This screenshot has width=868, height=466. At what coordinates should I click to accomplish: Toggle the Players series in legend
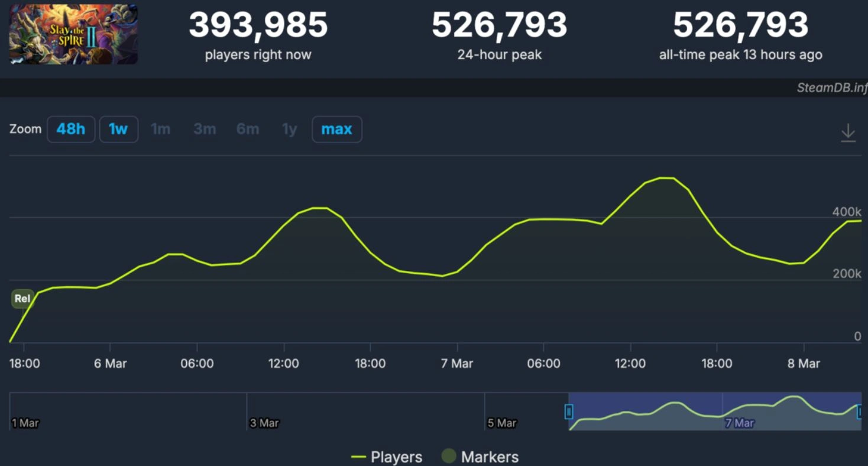pyautogui.click(x=387, y=457)
